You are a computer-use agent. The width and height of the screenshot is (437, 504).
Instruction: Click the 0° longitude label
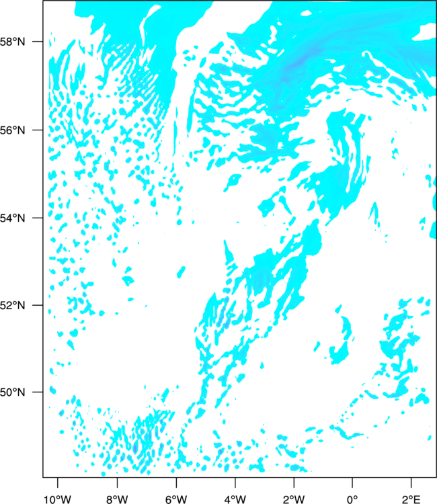(352, 499)
